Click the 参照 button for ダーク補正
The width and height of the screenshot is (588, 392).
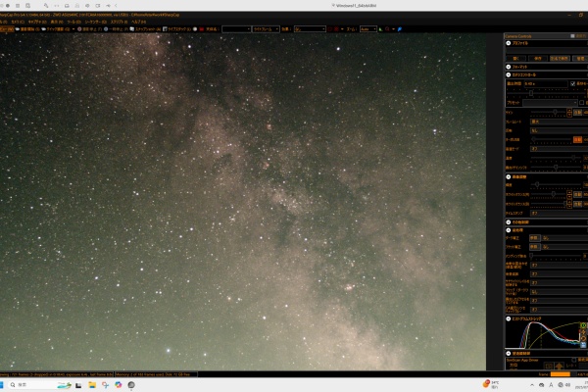[x=535, y=238]
